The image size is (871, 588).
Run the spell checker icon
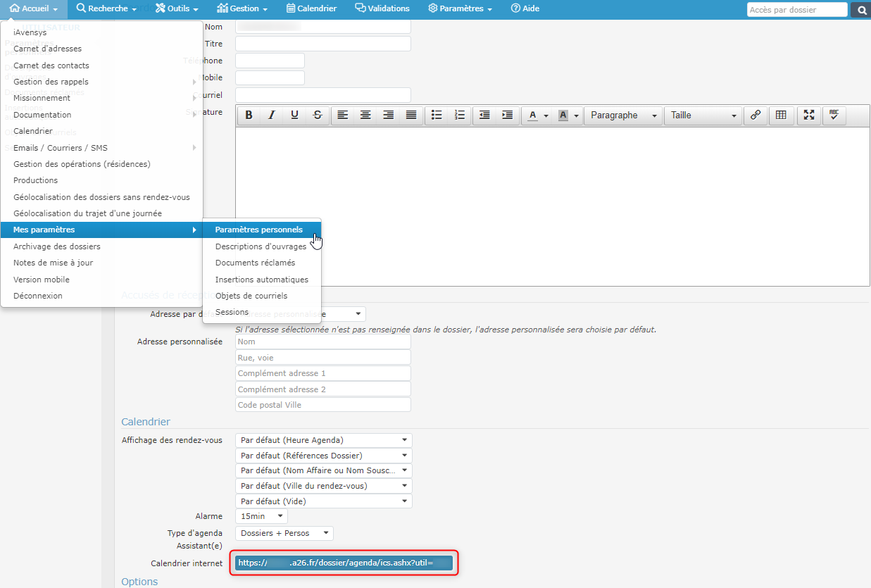point(834,115)
